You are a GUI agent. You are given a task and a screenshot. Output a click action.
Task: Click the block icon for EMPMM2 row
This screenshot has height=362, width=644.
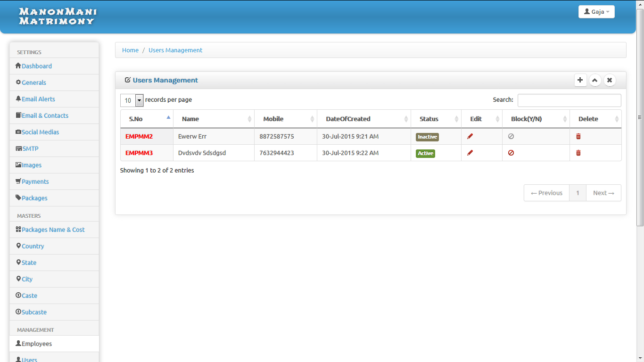[511, 136]
